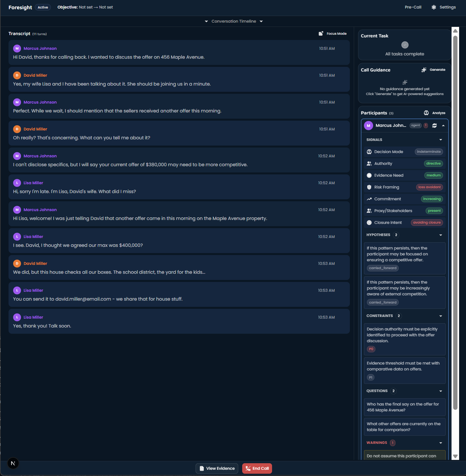
Task: Click the Analyze brain icon in Participants
Action: (x=426, y=113)
